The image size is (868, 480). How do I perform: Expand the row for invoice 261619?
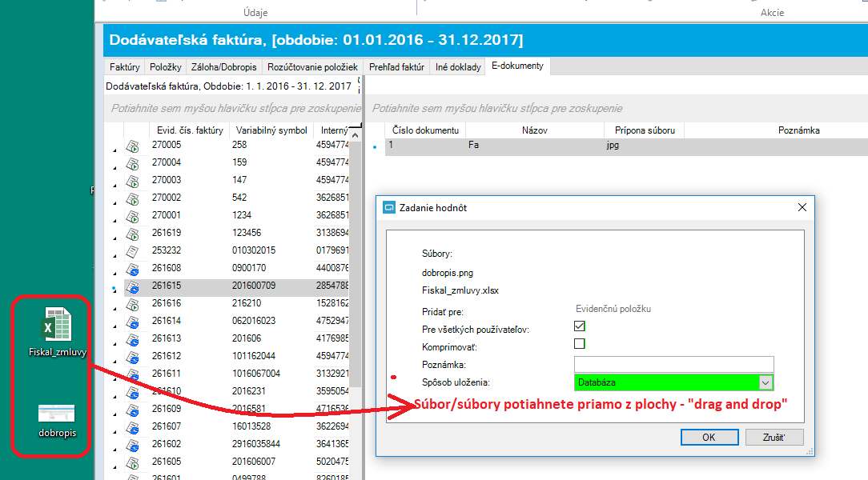coord(115,238)
